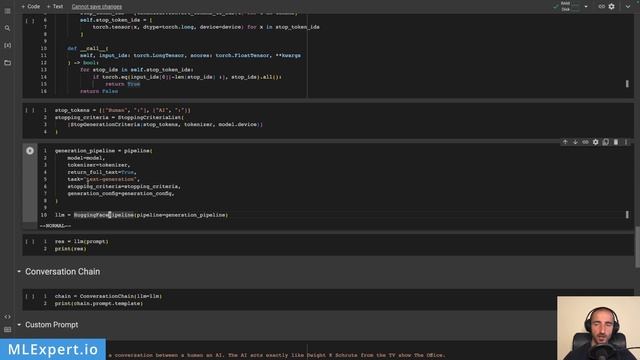
Task: Open the variables {x} panel
Action: pos(7,45)
